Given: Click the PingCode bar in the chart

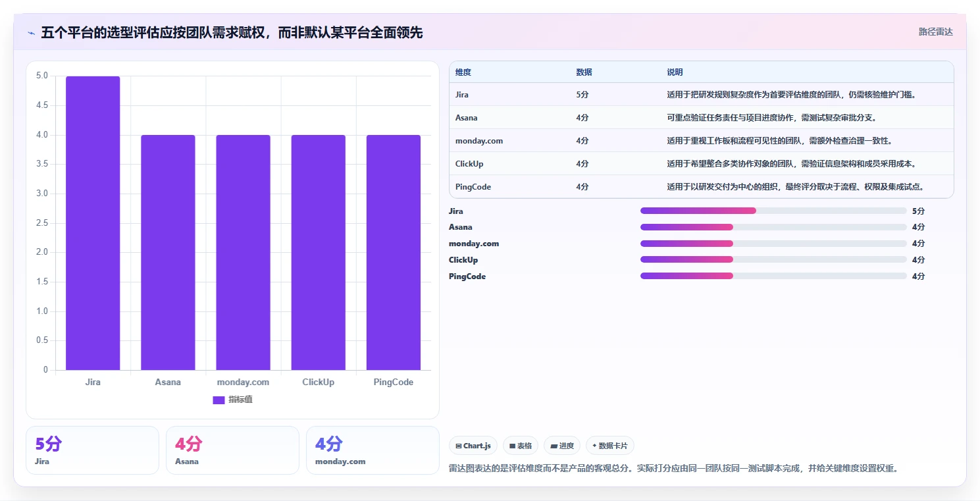Looking at the screenshot, I should [394, 253].
